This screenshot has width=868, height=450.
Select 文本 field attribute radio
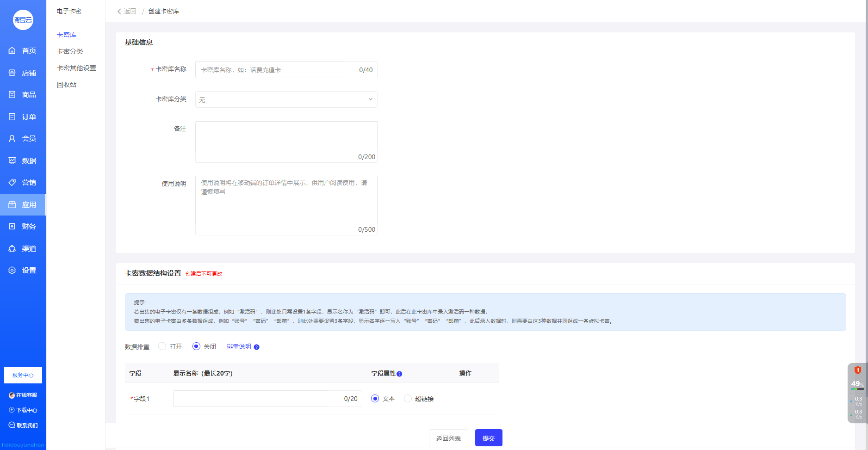(375, 399)
